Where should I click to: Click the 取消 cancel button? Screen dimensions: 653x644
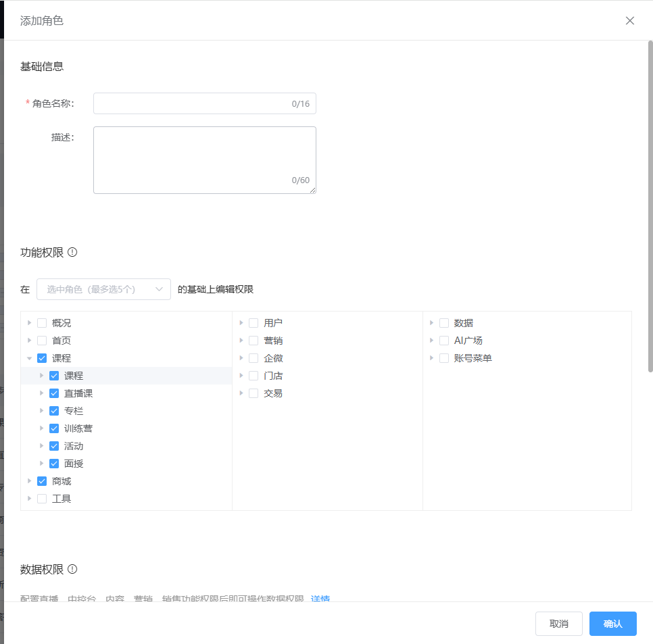pyautogui.click(x=558, y=623)
